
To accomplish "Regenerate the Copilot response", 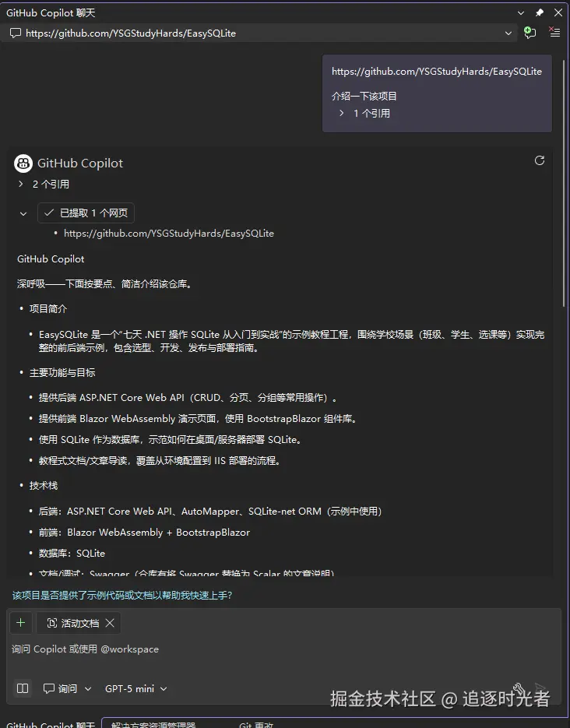I will [540, 160].
